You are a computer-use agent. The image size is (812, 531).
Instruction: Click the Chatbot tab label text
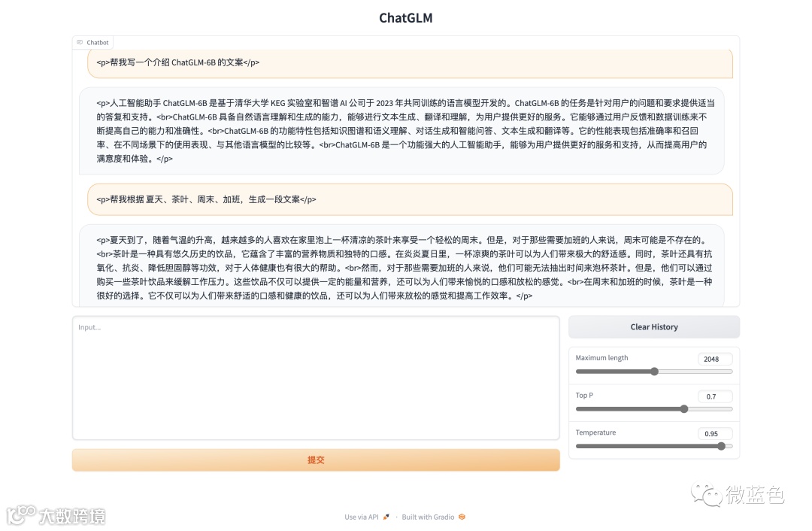[x=97, y=42]
